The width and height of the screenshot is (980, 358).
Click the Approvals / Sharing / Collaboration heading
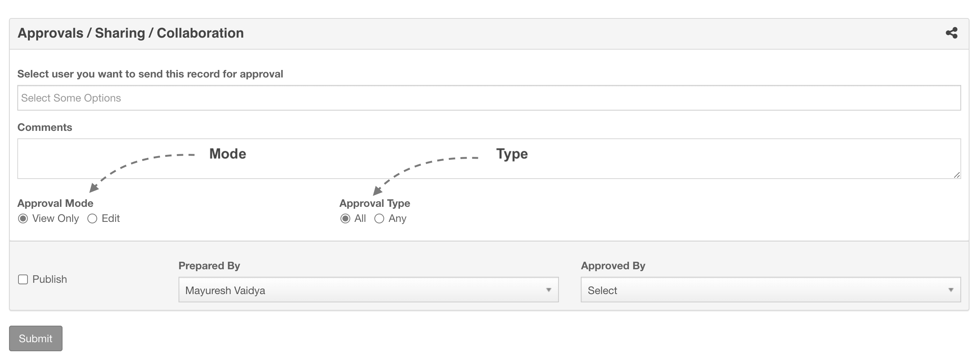click(x=130, y=33)
